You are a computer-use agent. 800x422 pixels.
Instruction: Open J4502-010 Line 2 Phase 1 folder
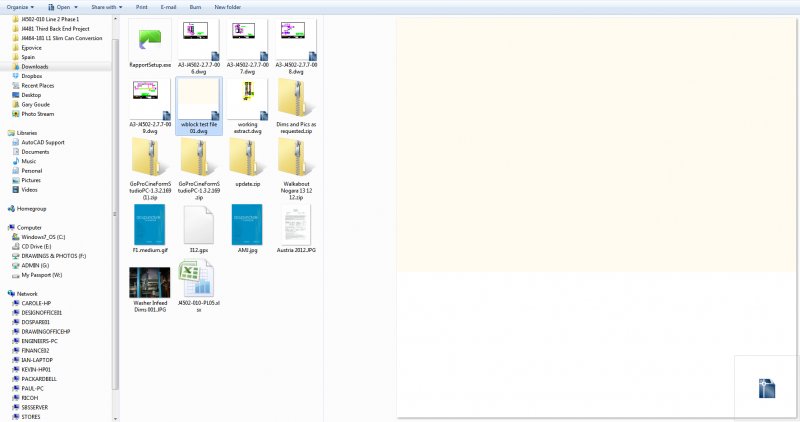tap(49, 19)
